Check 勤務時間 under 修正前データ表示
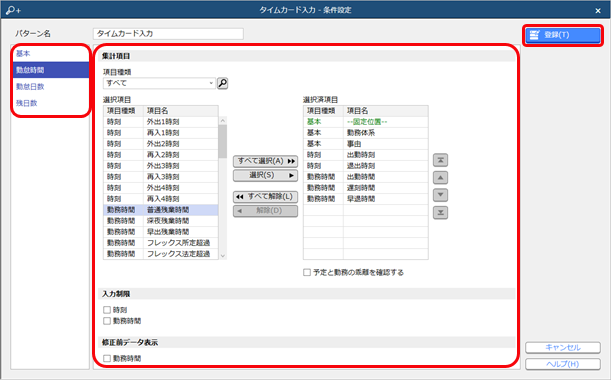 pyautogui.click(x=107, y=358)
